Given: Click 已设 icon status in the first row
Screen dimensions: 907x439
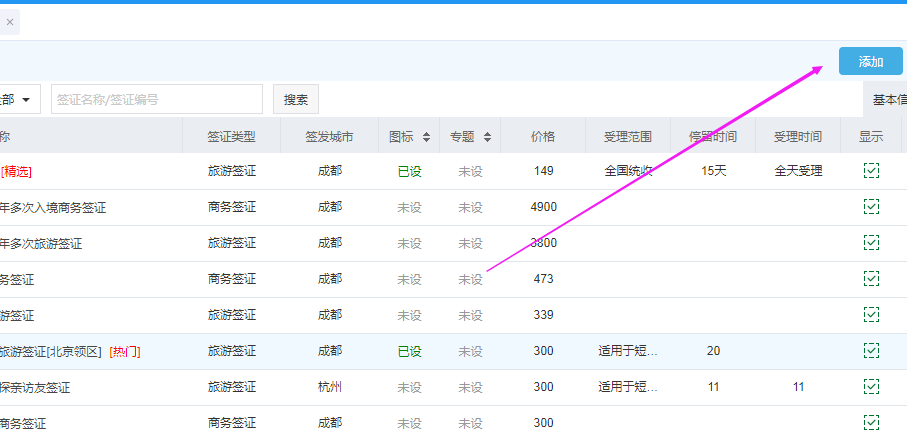Looking at the screenshot, I should [409, 171].
